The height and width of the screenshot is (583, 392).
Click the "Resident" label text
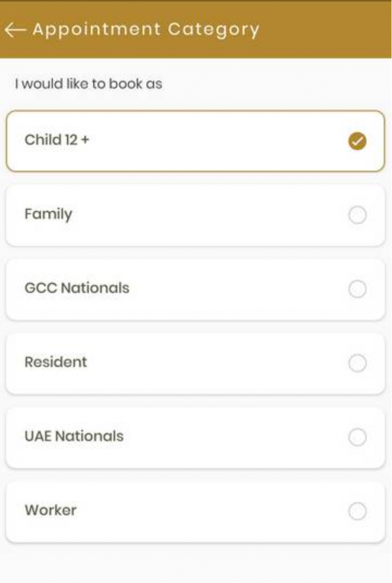[x=56, y=362]
